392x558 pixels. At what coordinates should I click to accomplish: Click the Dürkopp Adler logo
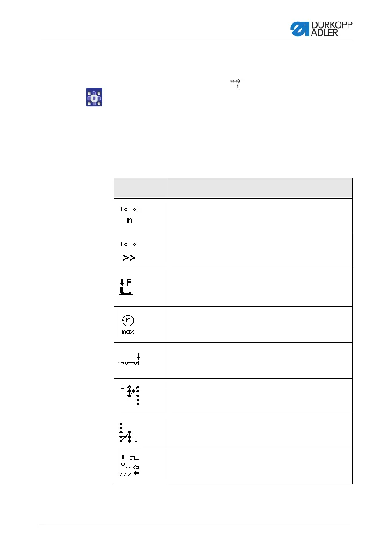coord(321,29)
